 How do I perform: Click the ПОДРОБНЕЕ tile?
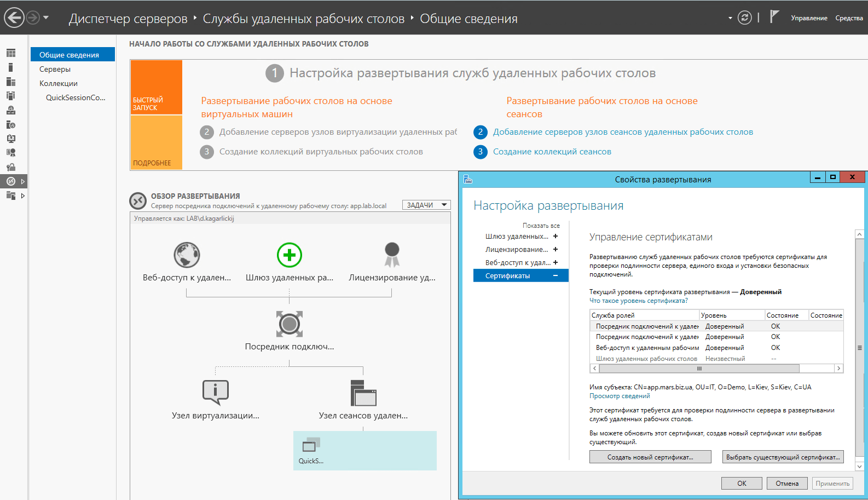pyautogui.click(x=156, y=142)
